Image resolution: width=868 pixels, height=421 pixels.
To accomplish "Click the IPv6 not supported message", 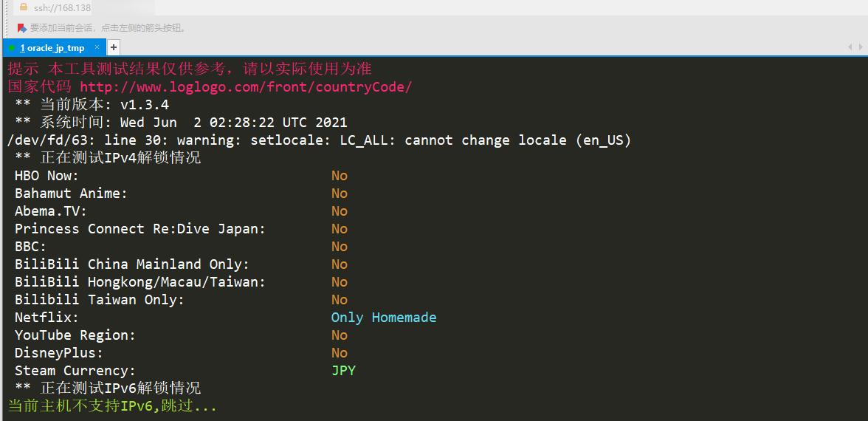I will point(113,406).
